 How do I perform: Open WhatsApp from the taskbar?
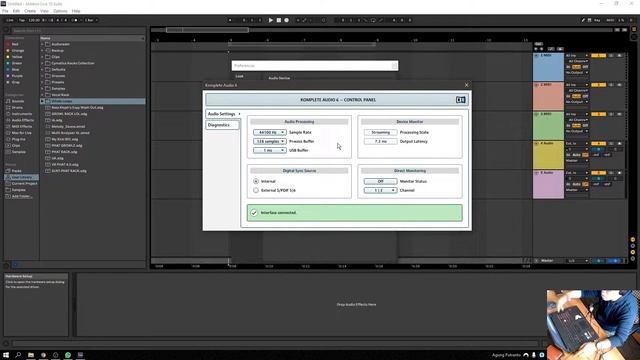(68, 355)
